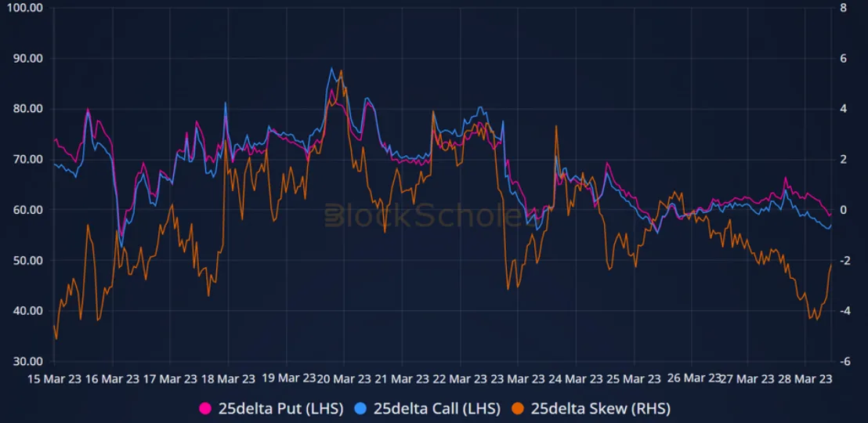Click the 17 Mar 23 date label
This screenshot has height=423, width=868.
tap(170, 379)
